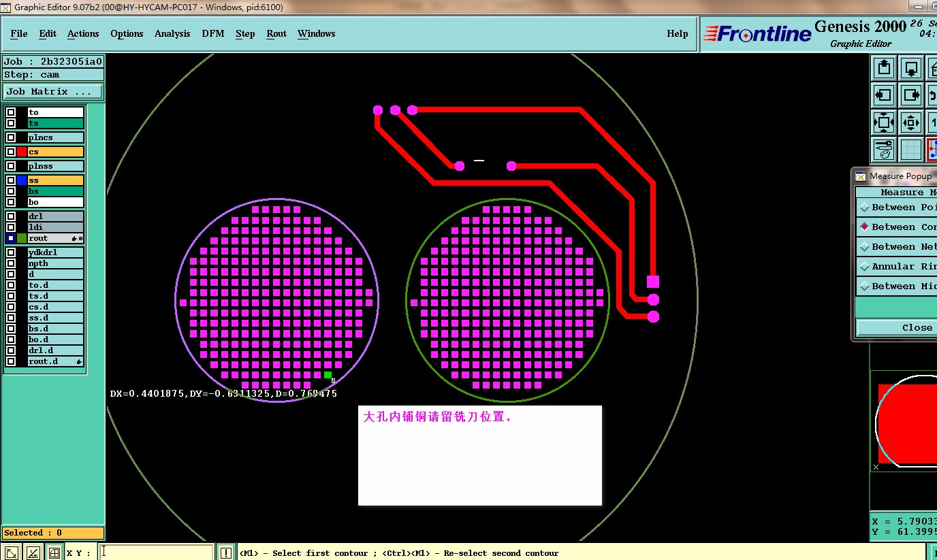The width and height of the screenshot is (937, 560).
Task: Select the npth layer name
Action: pos(55,263)
